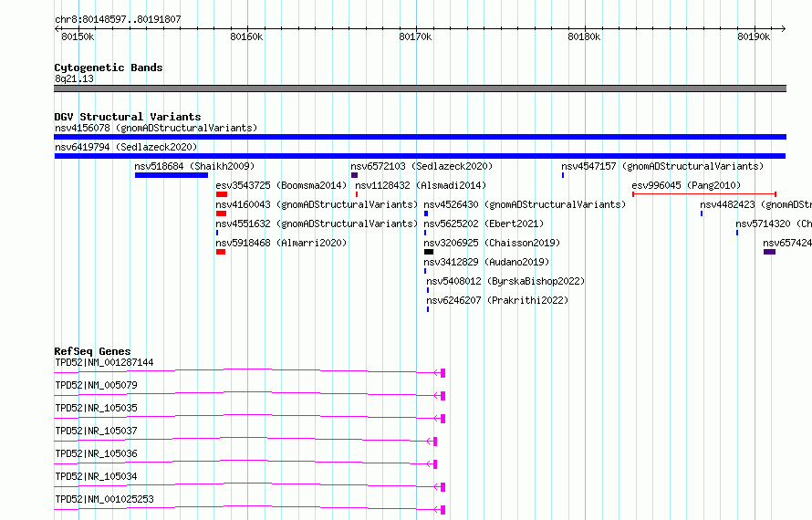Open nsv5714320 variant label

point(774,224)
